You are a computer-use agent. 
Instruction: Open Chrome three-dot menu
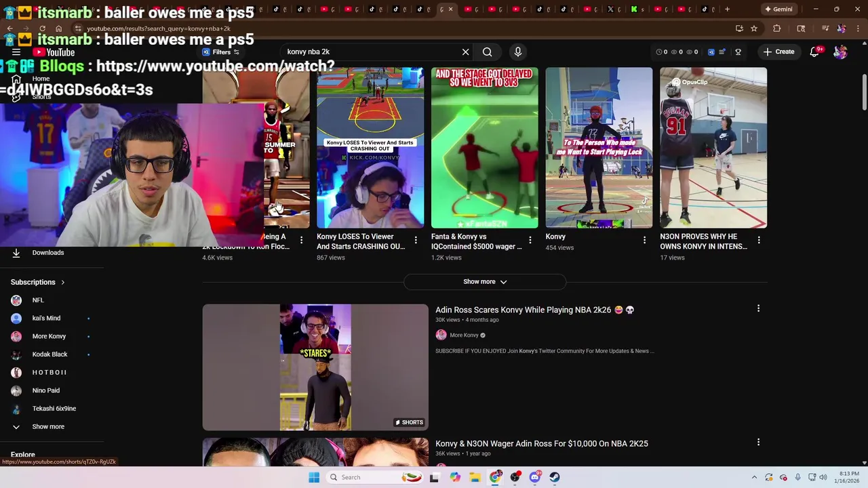858,28
